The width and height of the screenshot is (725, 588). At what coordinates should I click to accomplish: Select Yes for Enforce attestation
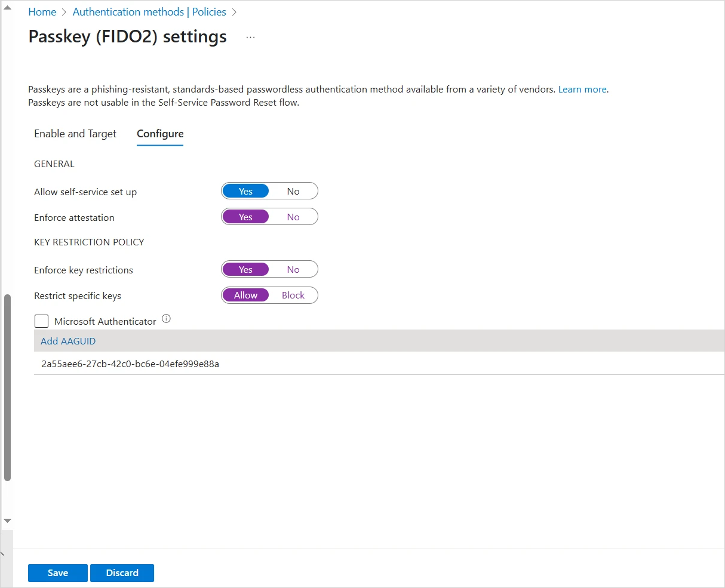tap(245, 217)
